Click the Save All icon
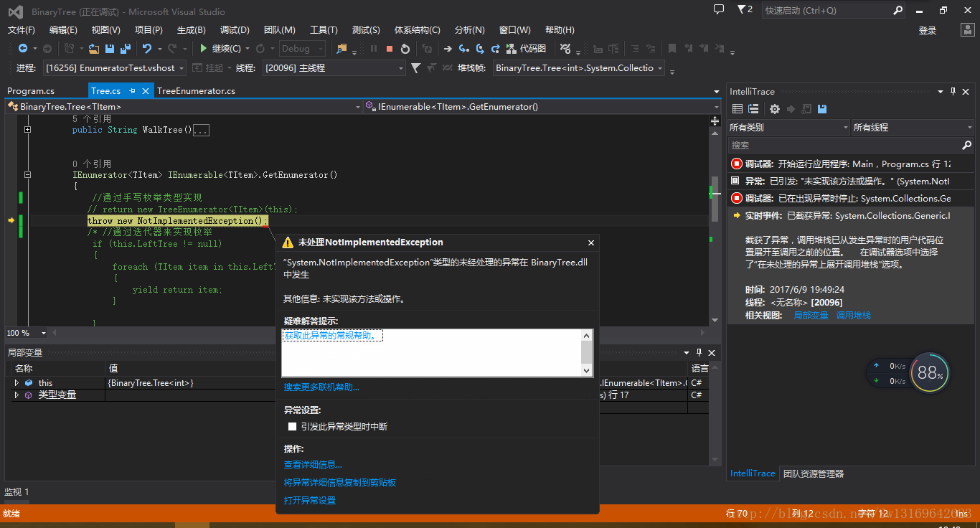 [x=126, y=49]
